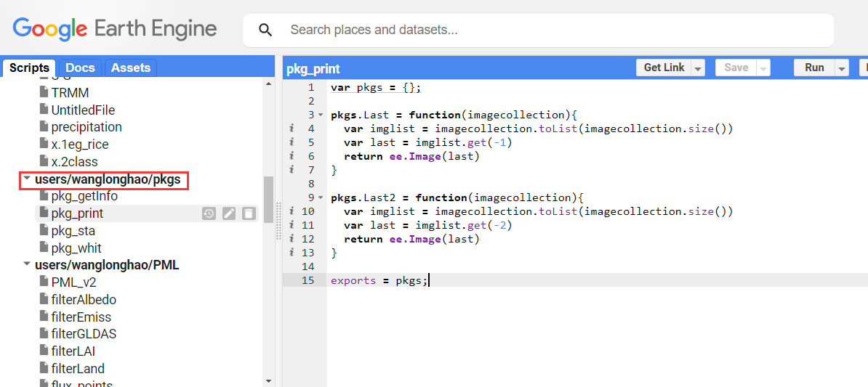Switch to the Docs tab

click(x=80, y=68)
